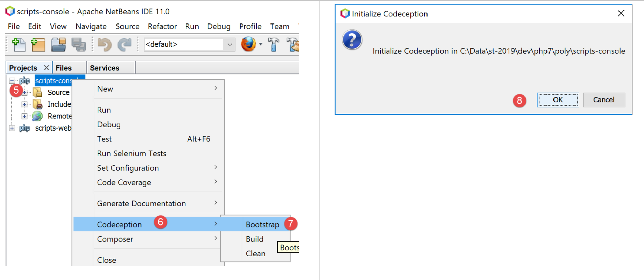Open the <default> configuration dropdown
This screenshot has height=280, width=644.
[x=230, y=45]
